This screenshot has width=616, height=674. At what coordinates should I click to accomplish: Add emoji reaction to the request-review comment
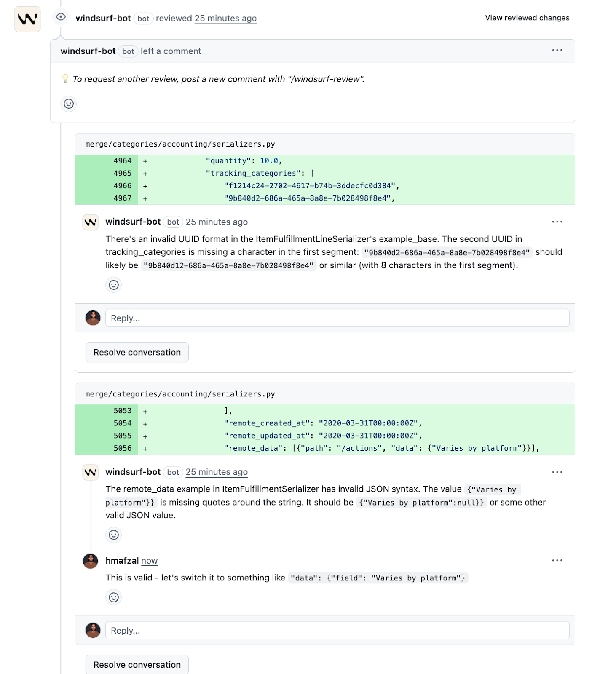69,104
